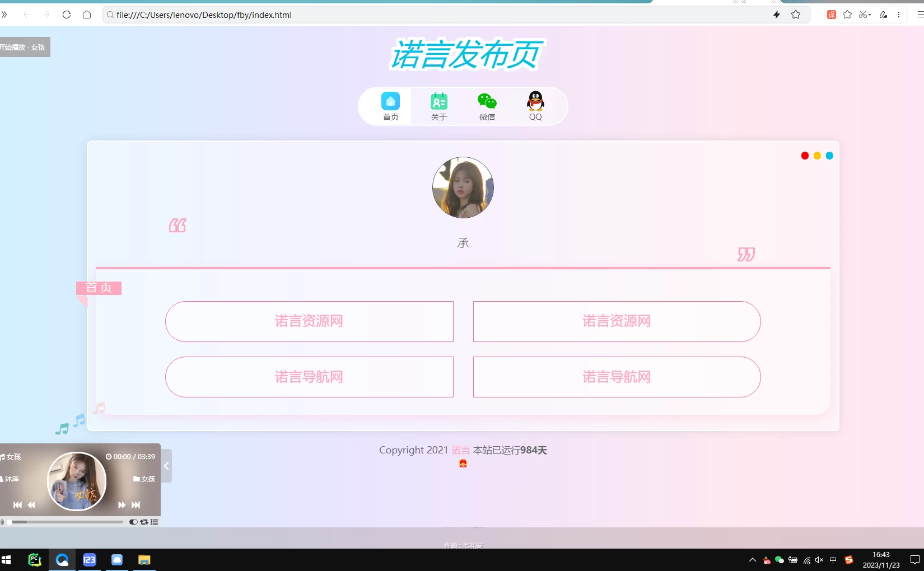This screenshot has width=924, height=571.
Task: Click the clock time display 00:00 / 03:39
Action: pos(130,457)
